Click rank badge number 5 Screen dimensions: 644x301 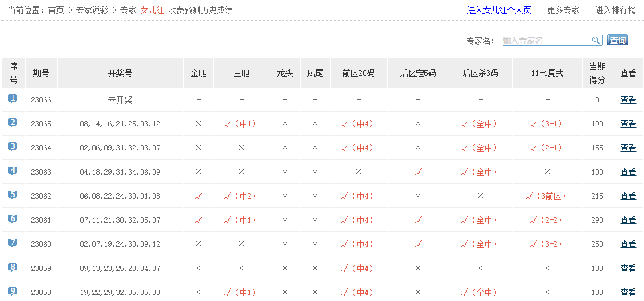[x=13, y=195]
